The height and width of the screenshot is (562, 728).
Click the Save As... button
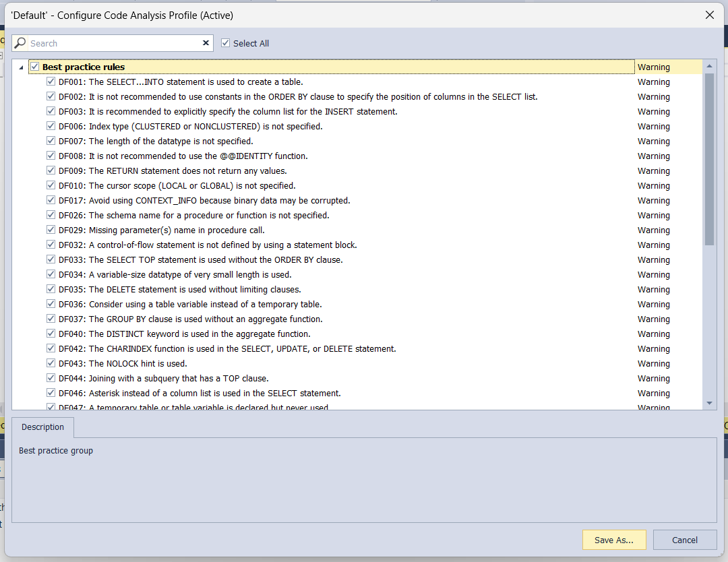[x=614, y=540]
